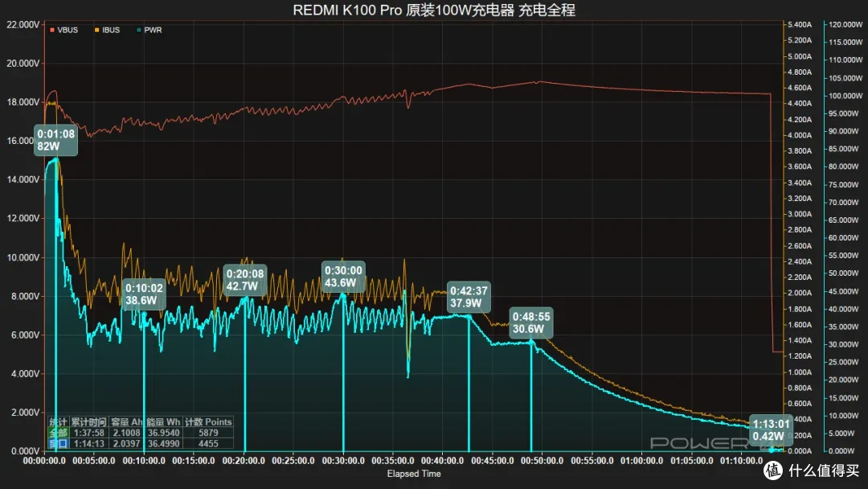Click the 3.000A current axis label
This screenshot has width=868, height=489.
coord(800,214)
